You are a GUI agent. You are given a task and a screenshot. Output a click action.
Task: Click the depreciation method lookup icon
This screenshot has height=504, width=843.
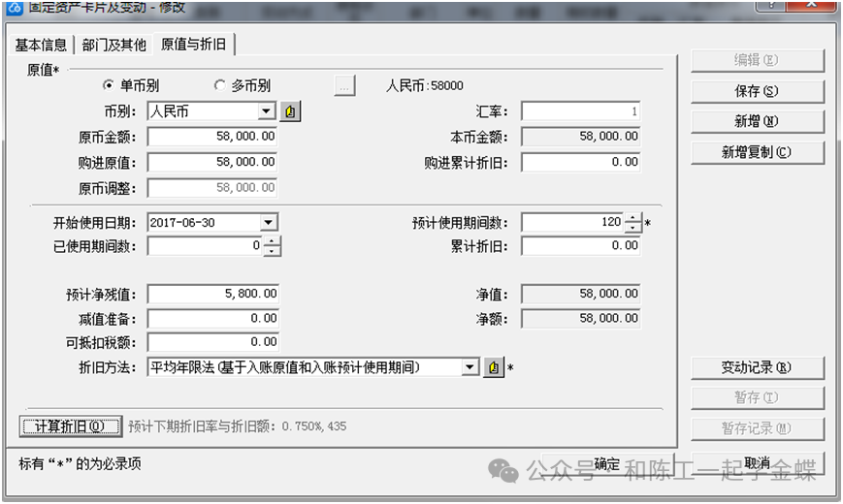pyautogui.click(x=494, y=367)
